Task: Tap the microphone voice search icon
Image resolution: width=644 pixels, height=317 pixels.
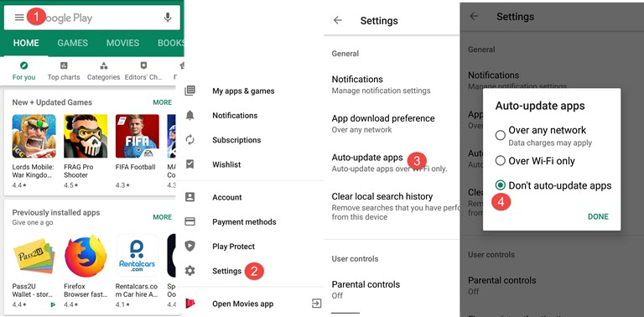Action: [x=167, y=18]
